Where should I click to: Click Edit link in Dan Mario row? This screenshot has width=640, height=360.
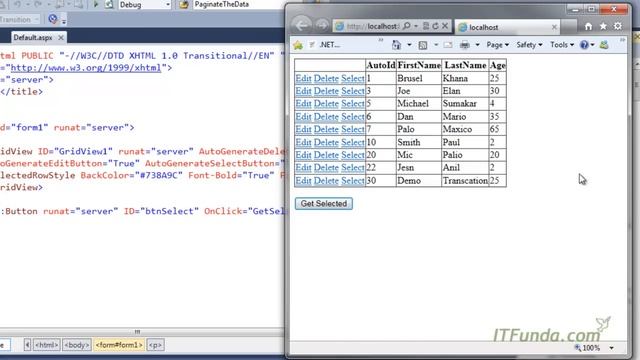click(x=303, y=116)
